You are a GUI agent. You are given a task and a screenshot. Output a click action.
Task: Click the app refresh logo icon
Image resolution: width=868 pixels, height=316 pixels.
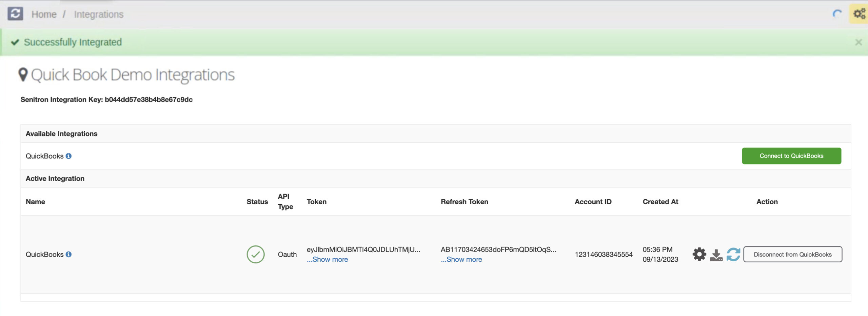(15, 14)
